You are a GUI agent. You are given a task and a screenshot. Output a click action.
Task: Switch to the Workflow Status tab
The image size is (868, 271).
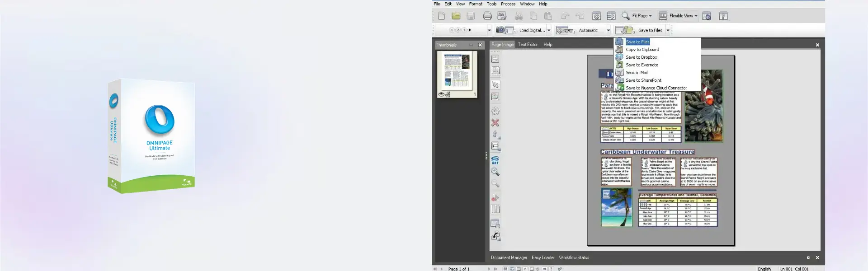coord(574,257)
